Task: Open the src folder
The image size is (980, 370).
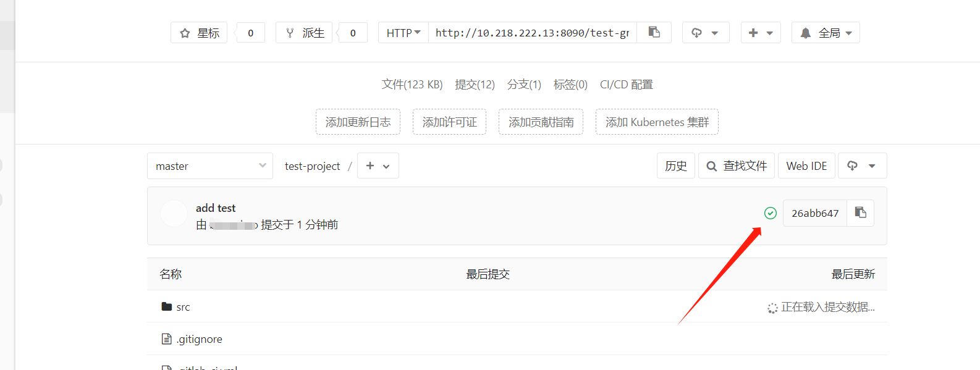Action: coord(184,307)
